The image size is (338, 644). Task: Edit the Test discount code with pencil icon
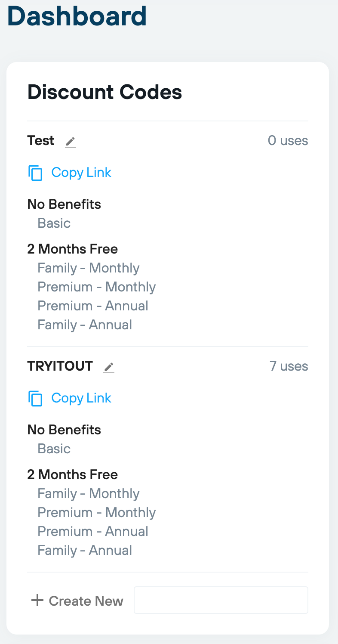[x=71, y=142]
